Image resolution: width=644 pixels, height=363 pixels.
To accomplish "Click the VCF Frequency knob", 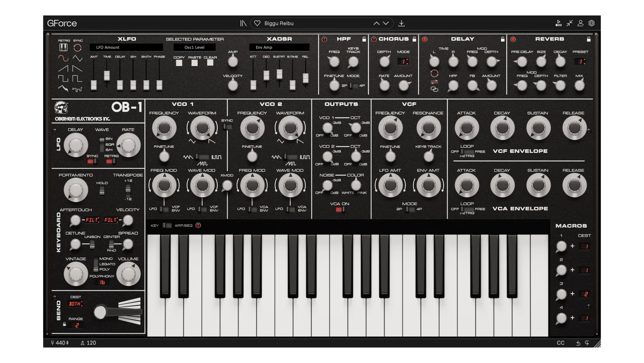I will click(390, 128).
